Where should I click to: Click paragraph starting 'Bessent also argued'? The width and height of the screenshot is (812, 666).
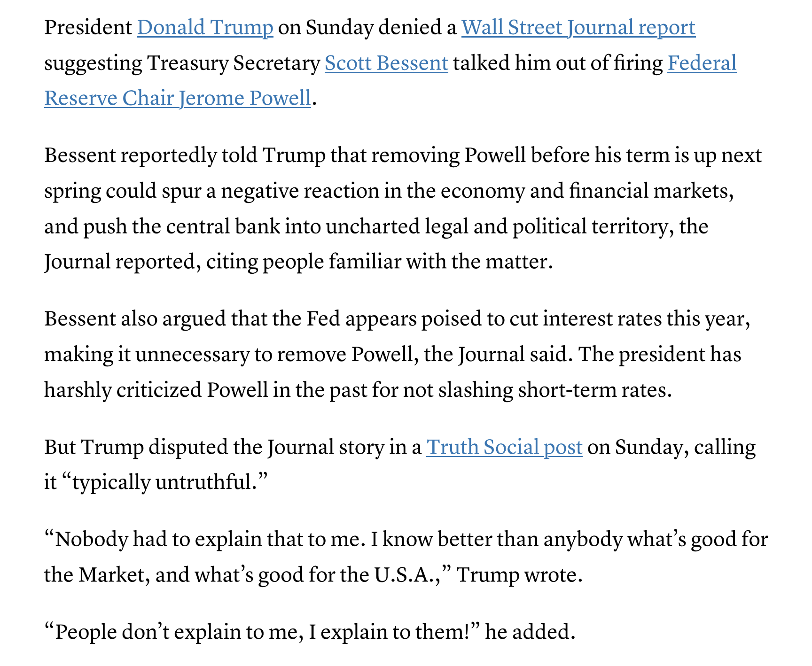click(397, 354)
